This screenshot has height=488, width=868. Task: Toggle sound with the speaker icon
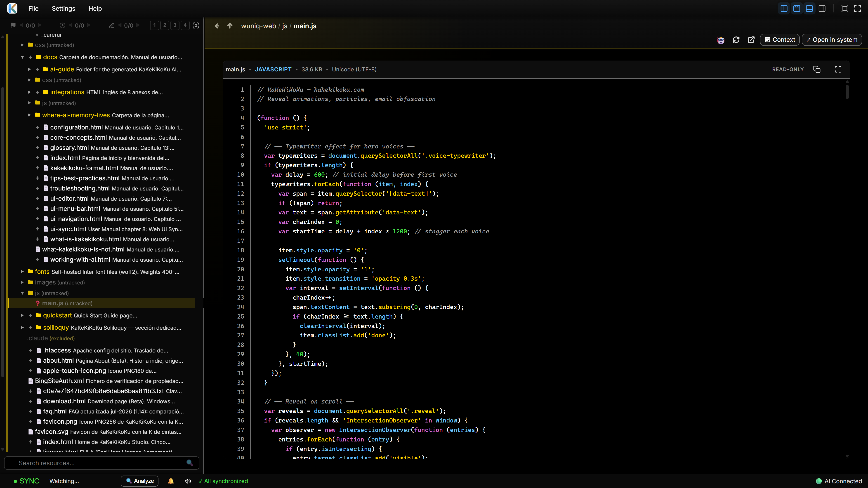(188, 481)
